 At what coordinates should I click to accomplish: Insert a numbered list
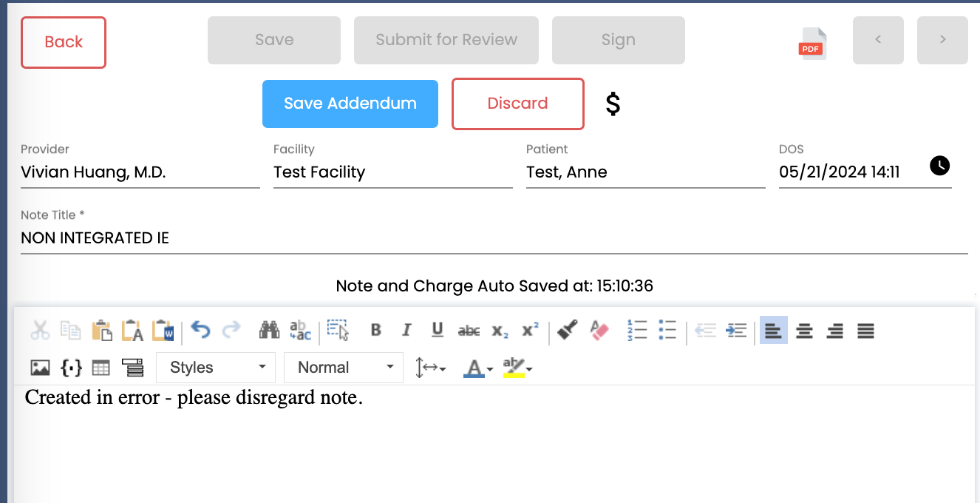click(636, 331)
